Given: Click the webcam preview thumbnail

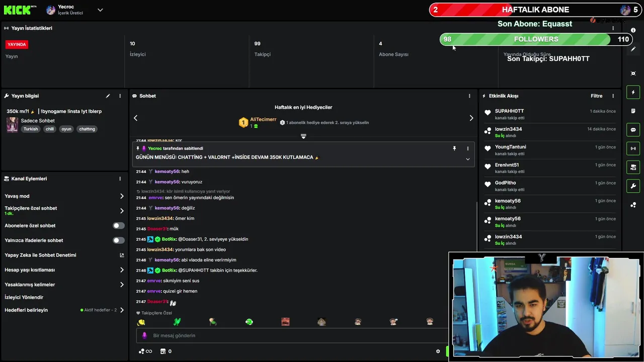Looking at the screenshot, I should pos(546,307).
